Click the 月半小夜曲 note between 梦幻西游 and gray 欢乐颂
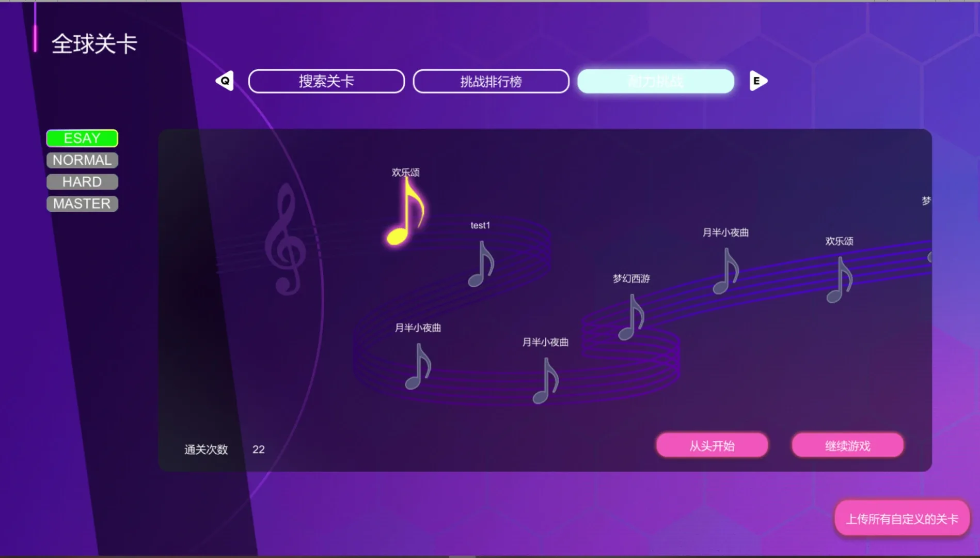This screenshot has height=558, width=980. click(726, 271)
